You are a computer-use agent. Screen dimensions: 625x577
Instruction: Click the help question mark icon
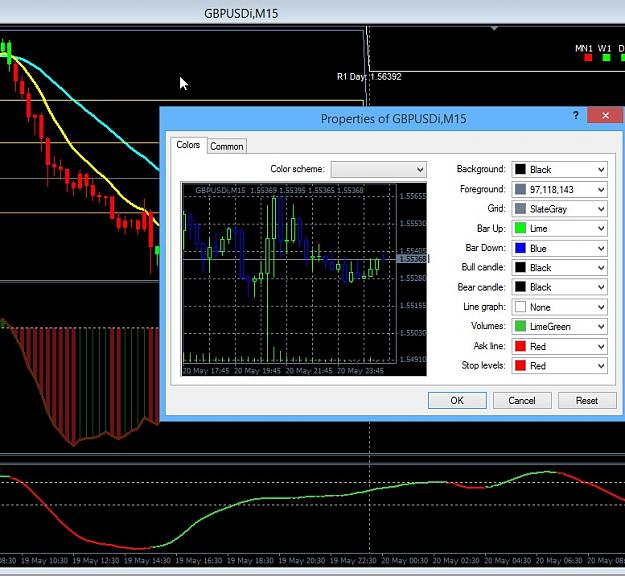pos(576,116)
